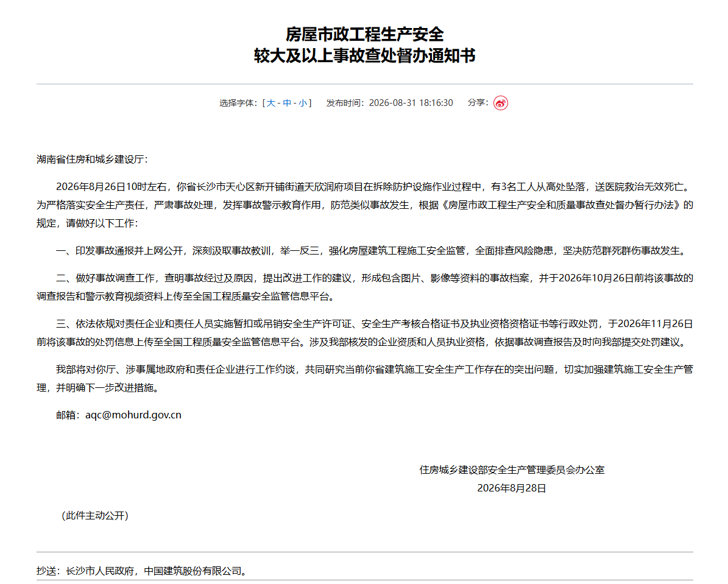The image size is (728, 584).
Task: Click the note (此件主动公开)
Action: tap(94, 515)
